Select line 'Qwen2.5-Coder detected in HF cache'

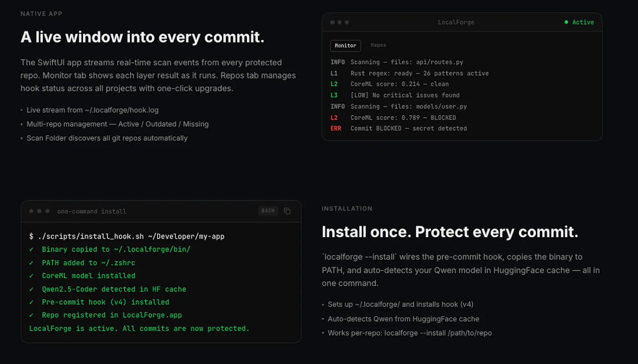(x=114, y=289)
